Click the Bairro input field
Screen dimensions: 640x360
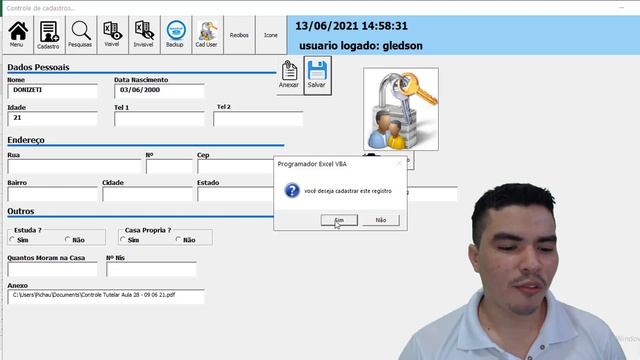pyautogui.click(x=53, y=194)
